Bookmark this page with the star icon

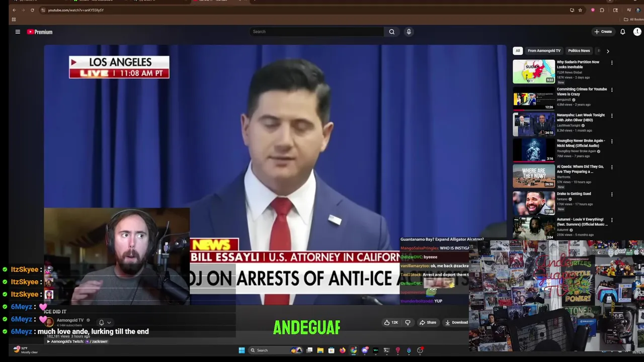pyautogui.click(x=580, y=10)
